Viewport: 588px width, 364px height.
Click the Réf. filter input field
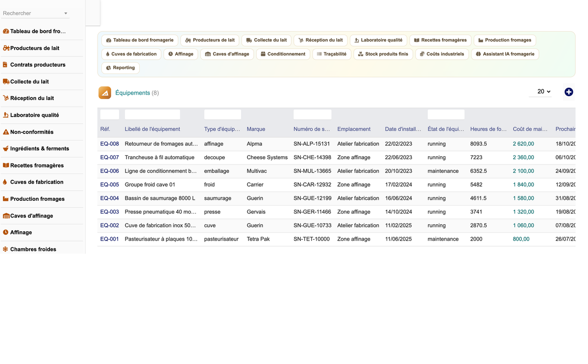click(110, 115)
